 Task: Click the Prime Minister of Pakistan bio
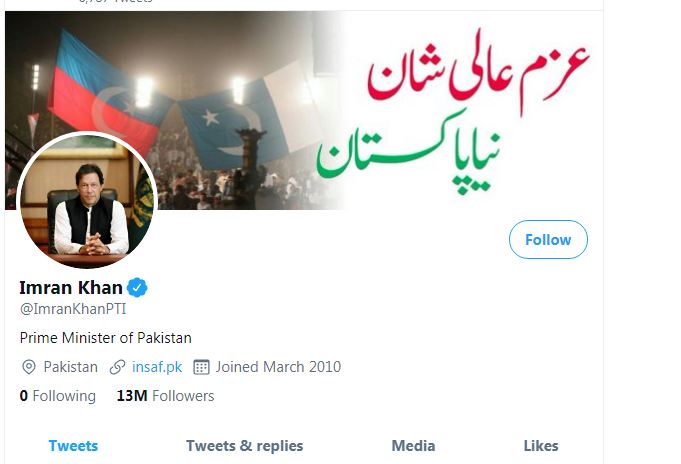106,338
